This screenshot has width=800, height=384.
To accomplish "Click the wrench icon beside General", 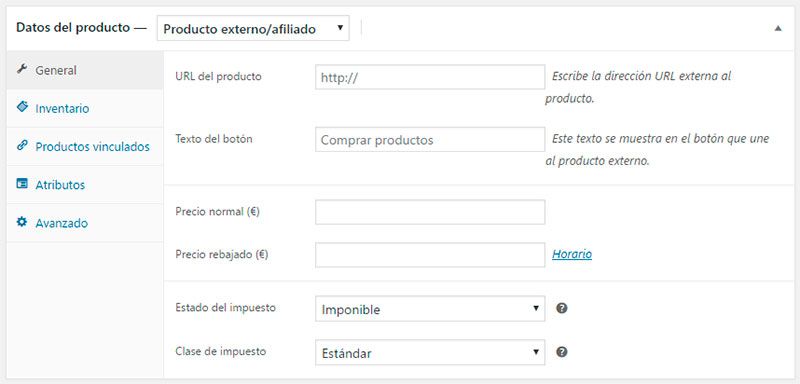I will coord(21,69).
